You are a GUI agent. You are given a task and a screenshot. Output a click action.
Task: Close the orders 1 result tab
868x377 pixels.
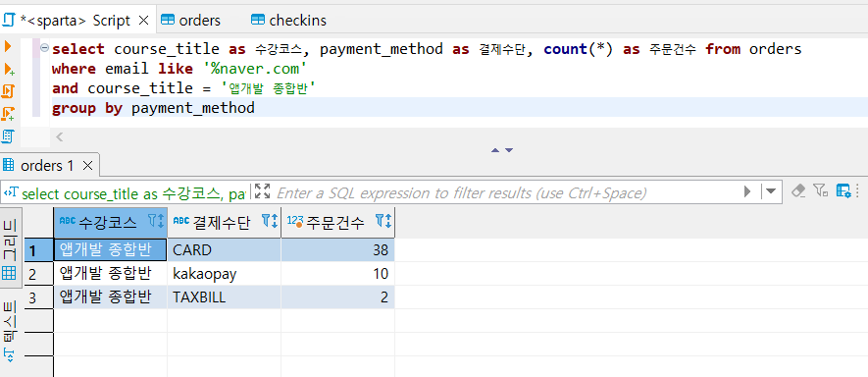(x=87, y=165)
